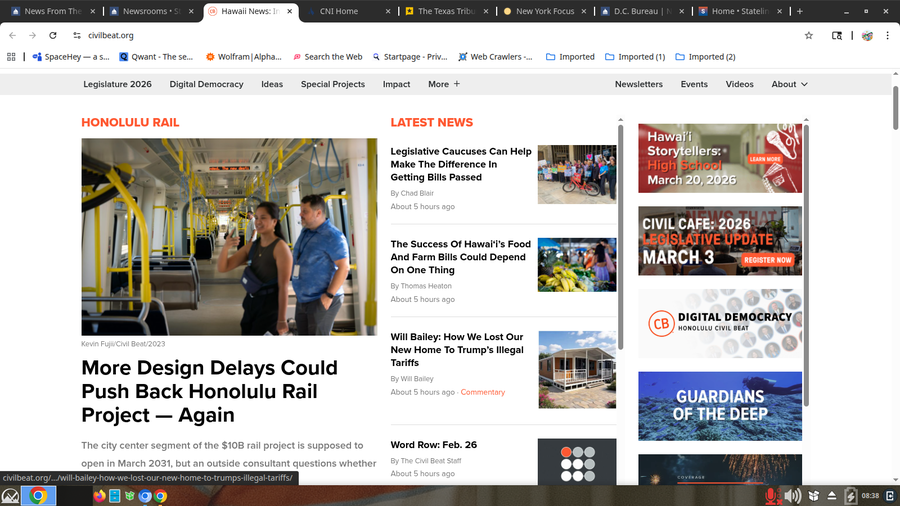Click the address bar showing civilbeat.org
The image size is (900, 506).
coord(400,35)
